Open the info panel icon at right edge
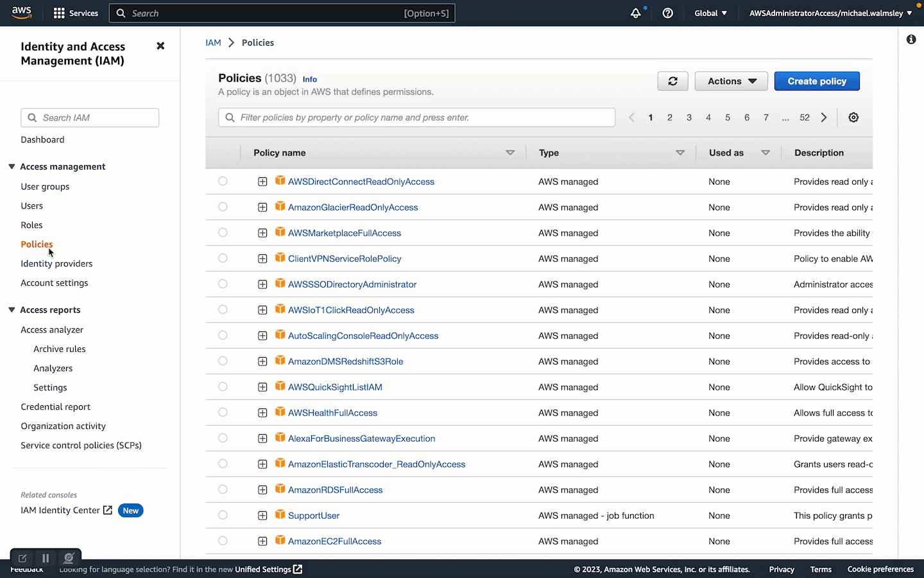This screenshot has height=578, width=924. tap(911, 39)
